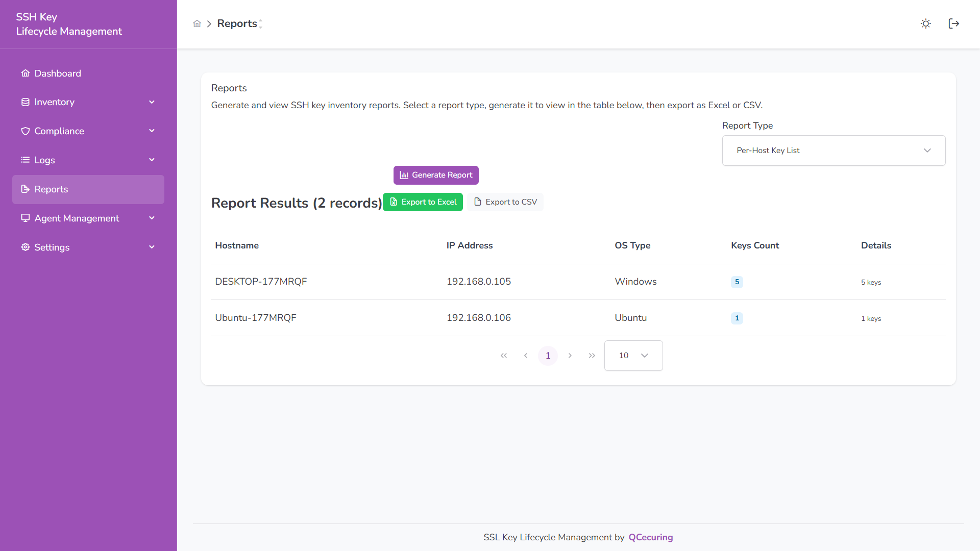Viewport: 980px width, 551px height.
Task: Click Export to Excel
Action: [x=423, y=202]
